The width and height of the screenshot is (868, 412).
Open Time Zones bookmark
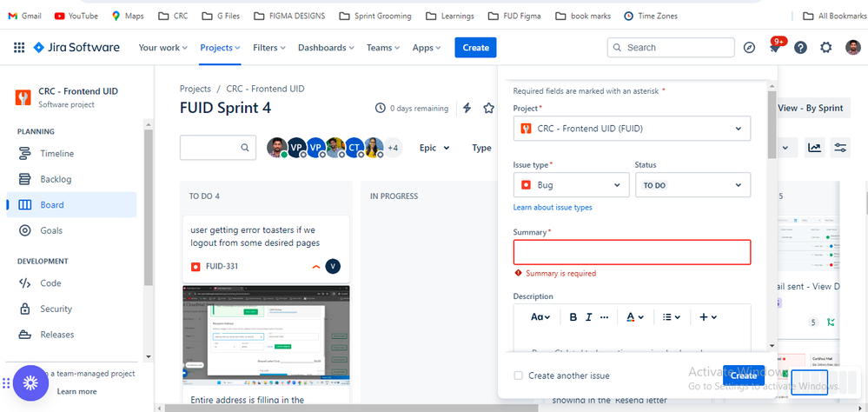[651, 16]
